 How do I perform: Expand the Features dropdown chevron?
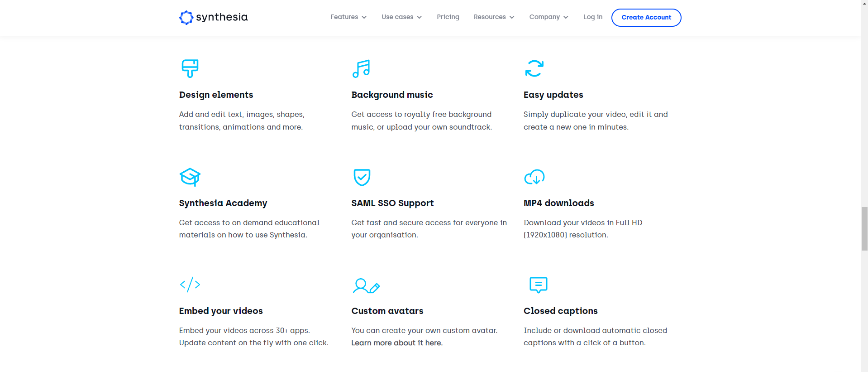click(x=364, y=17)
